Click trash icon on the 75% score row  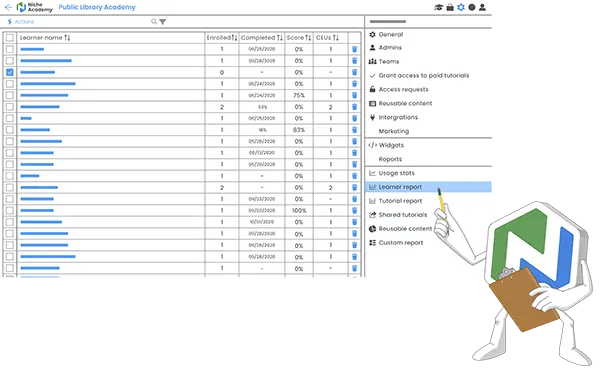pos(354,95)
